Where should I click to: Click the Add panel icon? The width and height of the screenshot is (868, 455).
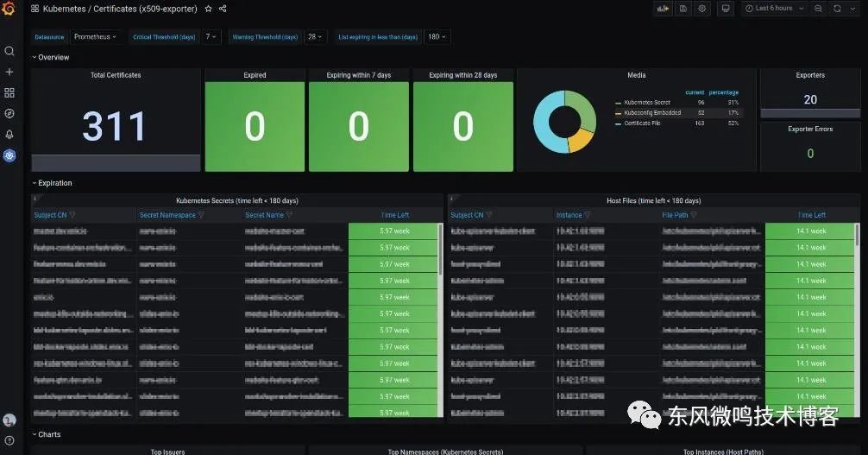coord(663,9)
